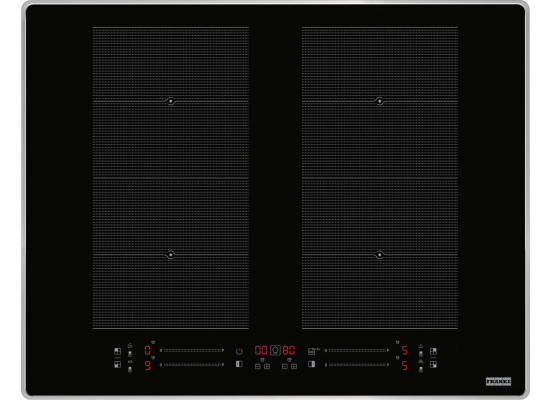Set power on the upper-right slider
Image resolution: width=550 pixels, height=400 pixels.
[357, 351]
